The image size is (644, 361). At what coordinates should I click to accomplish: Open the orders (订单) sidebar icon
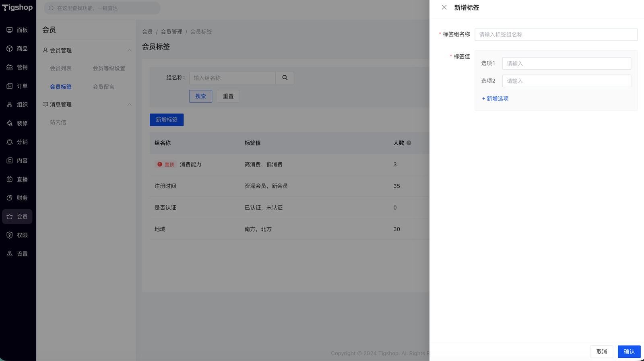10,86
